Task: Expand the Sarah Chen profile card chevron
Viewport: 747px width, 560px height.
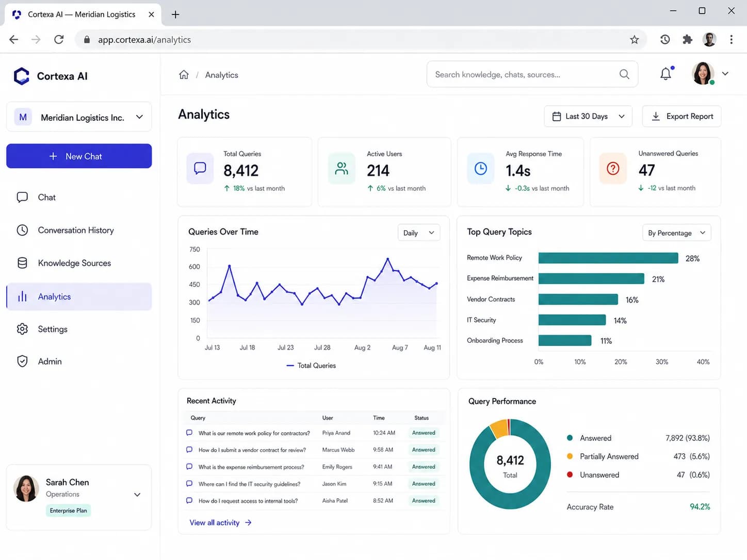Action: coord(137,495)
